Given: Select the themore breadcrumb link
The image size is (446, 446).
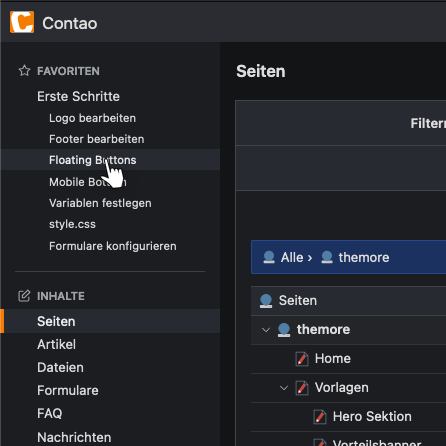Looking at the screenshot, I should coord(364,257).
